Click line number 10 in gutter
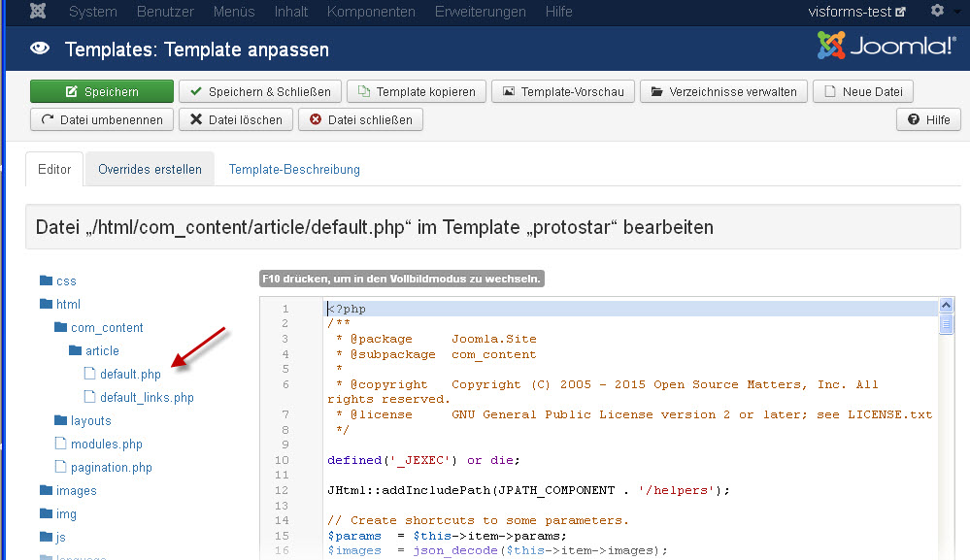Screen dimensions: 970x560 [x=282, y=460]
